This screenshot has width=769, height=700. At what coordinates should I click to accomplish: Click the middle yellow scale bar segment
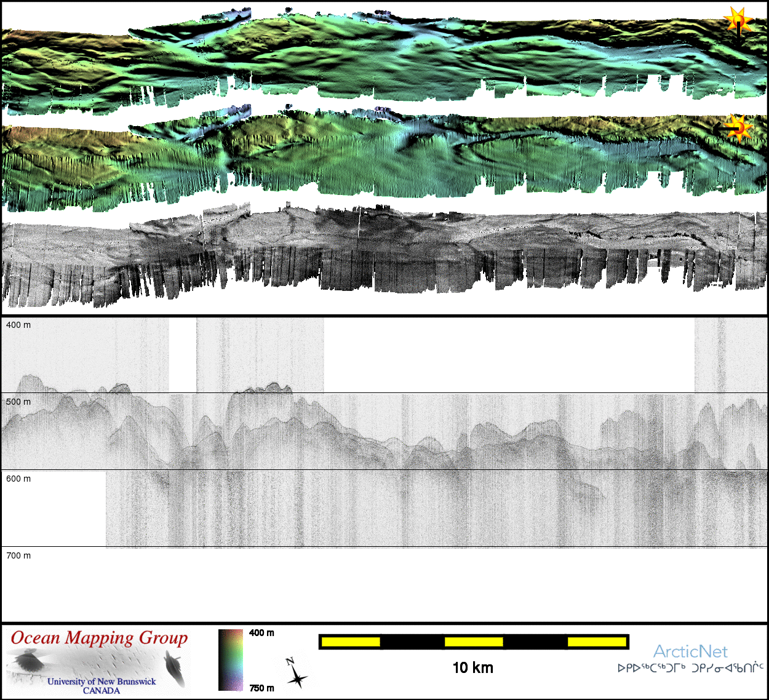[473, 642]
